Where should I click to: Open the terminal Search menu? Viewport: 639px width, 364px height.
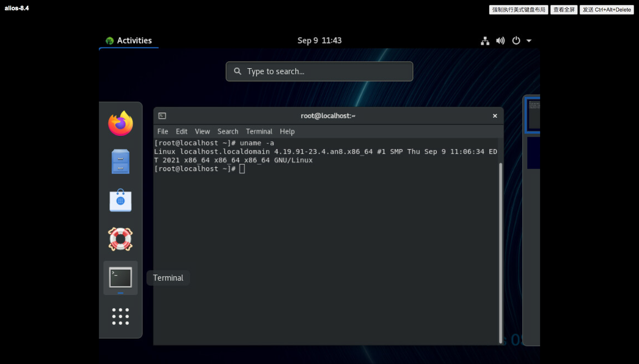[228, 131]
